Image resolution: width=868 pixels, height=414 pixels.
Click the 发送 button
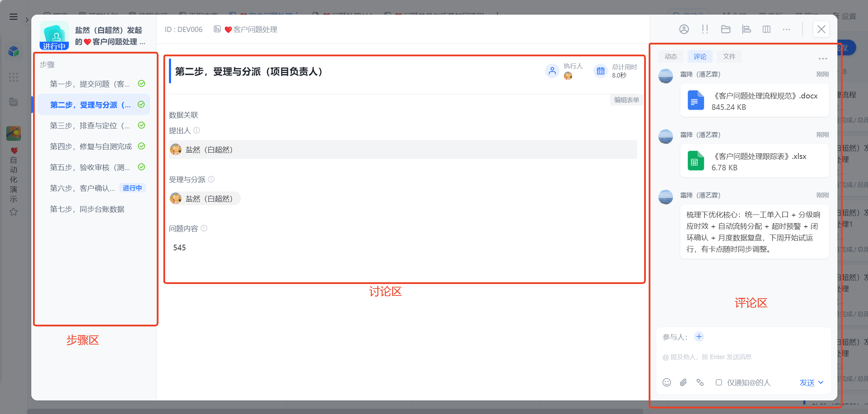coord(807,382)
